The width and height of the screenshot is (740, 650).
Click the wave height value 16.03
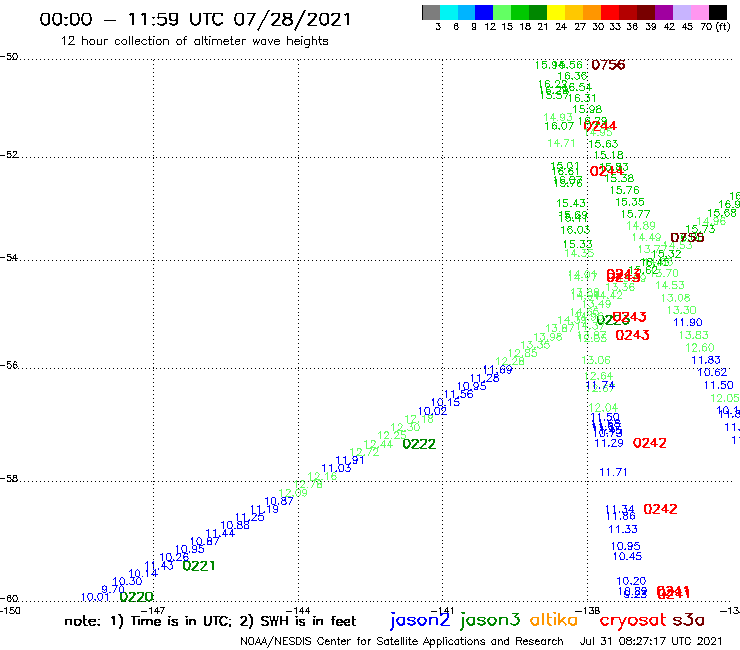click(575, 230)
